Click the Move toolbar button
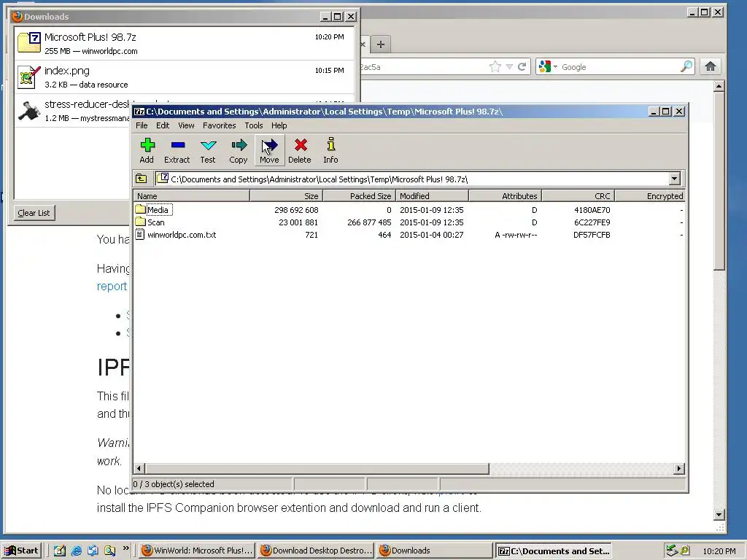 [269, 150]
